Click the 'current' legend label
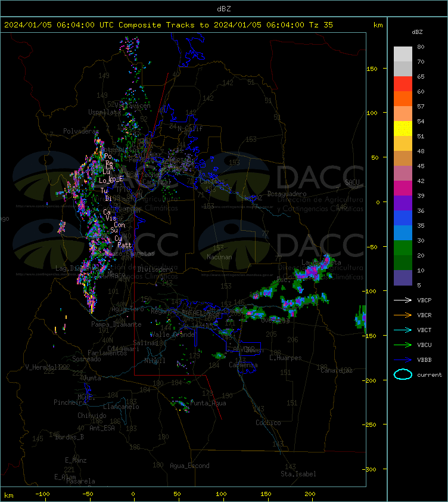Viewport: 448px width, 502px height. [430, 374]
